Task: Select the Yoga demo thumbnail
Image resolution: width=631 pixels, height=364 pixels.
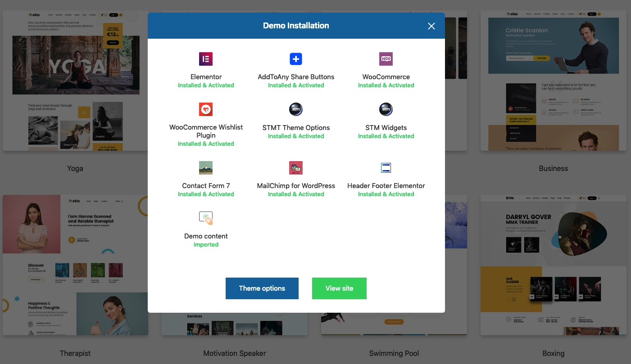Action: click(75, 81)
